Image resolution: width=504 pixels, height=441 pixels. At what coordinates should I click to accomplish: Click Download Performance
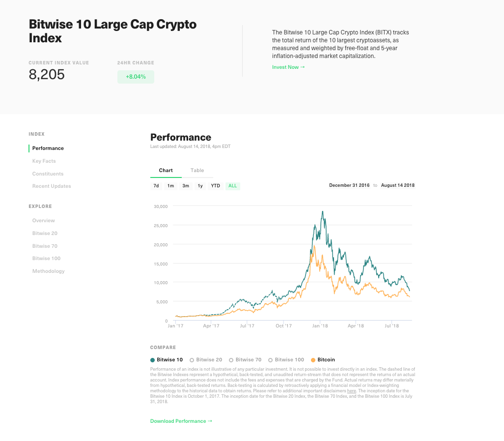point(181,421)
